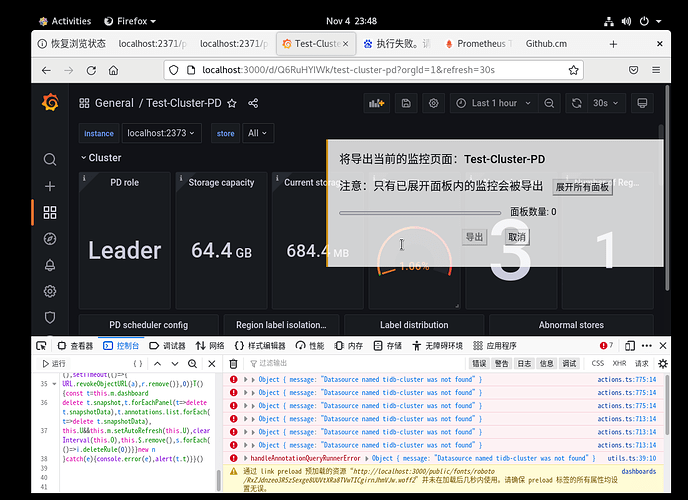Open the Explore compass icon

coord(50,238)
